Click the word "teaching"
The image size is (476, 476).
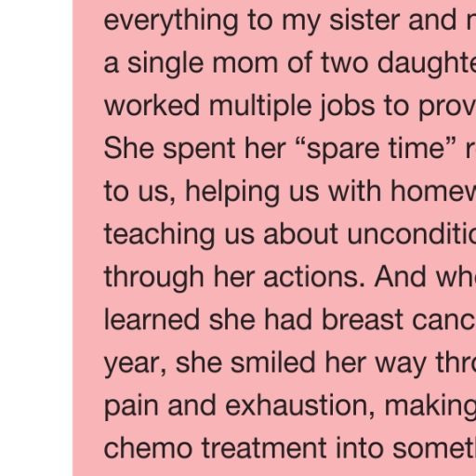pos(159,235)
